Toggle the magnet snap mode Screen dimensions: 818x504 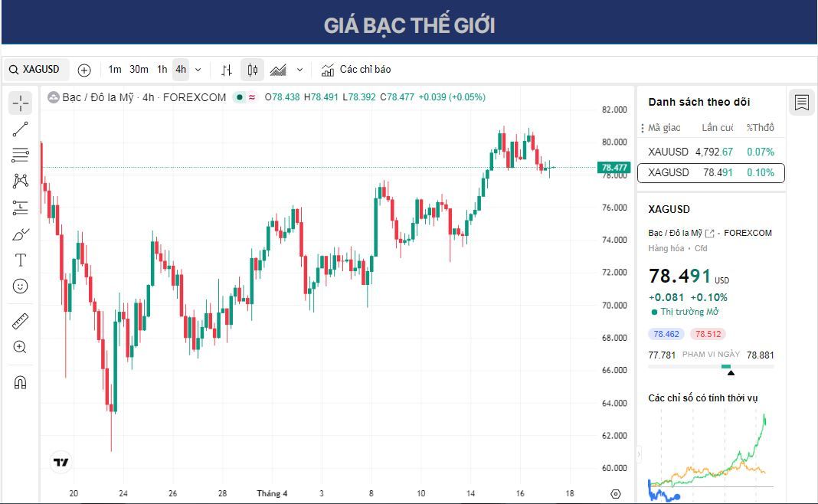pyautogui.click(x=21, y=382)
